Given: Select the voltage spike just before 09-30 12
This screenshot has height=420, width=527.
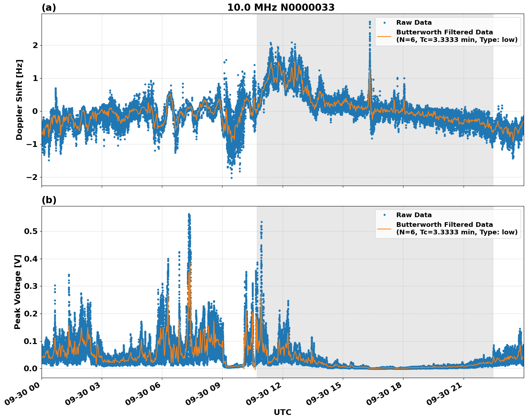Looking at the screenshot, I should pyautogui.click(x=261, y=224).
